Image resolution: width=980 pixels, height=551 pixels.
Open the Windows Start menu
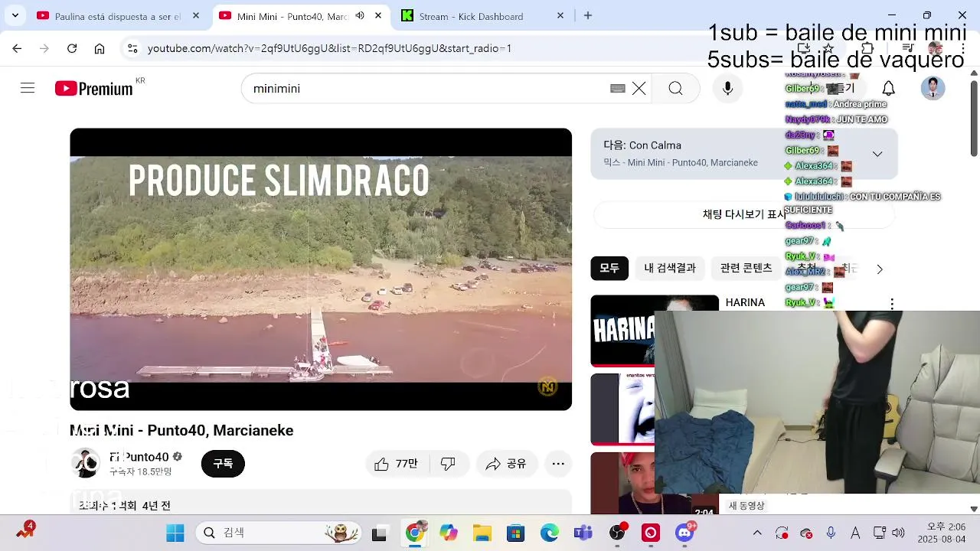pos(175,533)
